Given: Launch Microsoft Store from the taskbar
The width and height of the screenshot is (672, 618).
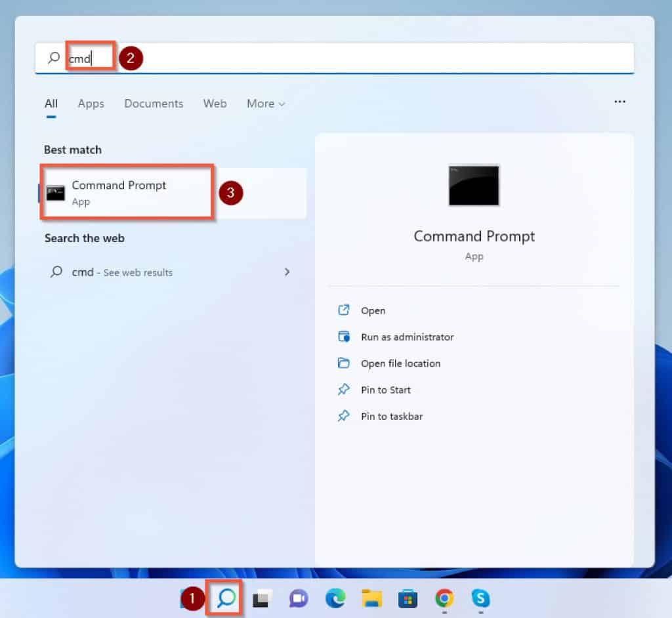Looking at the screenshot, I should pyautogui.click(x=408, y=598).
